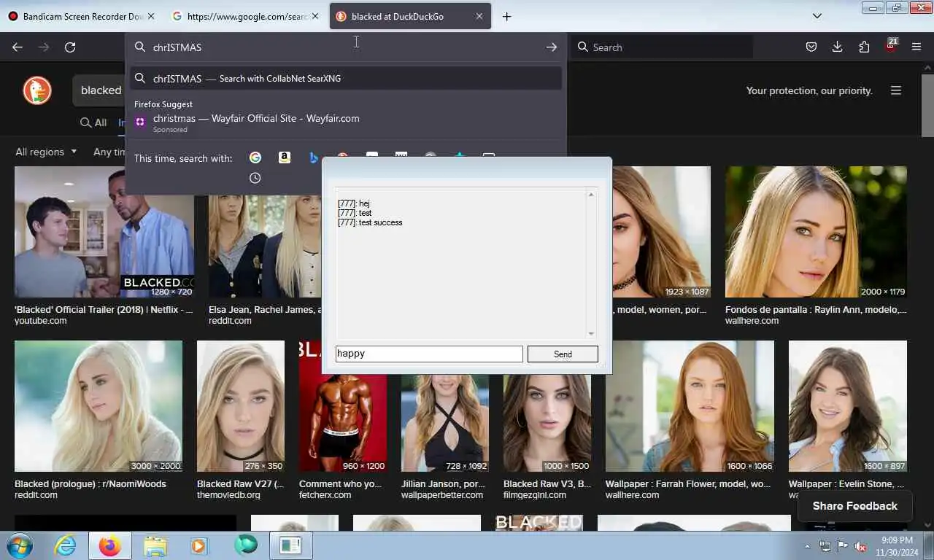This screenshot has height=560, width=934.
Task: Open the Evelin Stone wallpaper thumbnail
Action: [x=848, y=406]
